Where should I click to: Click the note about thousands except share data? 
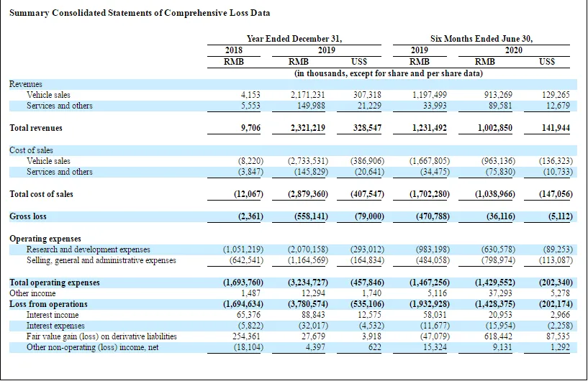point(389,73)
